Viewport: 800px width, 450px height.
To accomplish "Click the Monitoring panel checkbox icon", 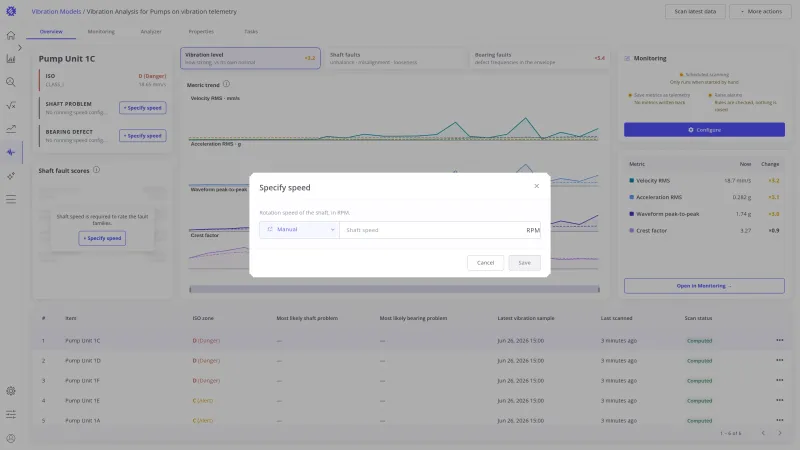I will coord(627,59).
